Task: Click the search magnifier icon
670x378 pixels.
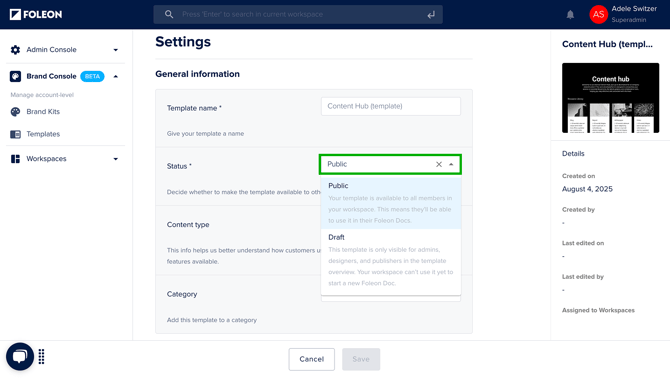Action: (169, 15)
